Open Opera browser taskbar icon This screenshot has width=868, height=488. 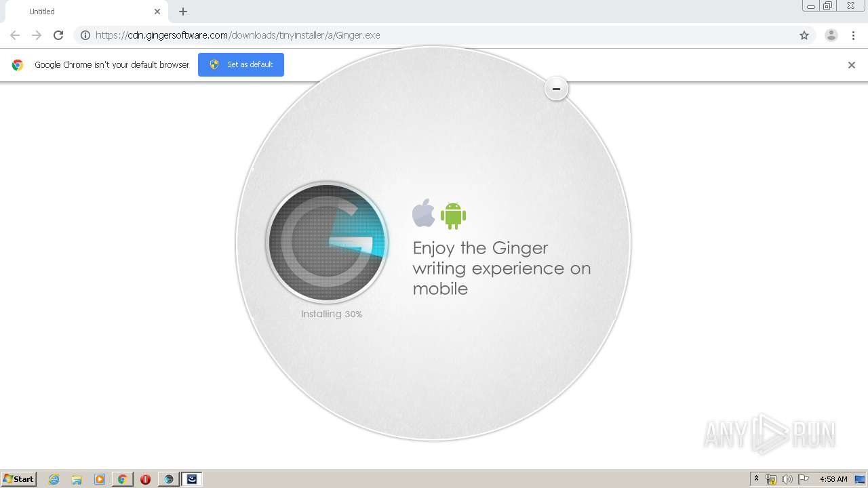(145, 479)
